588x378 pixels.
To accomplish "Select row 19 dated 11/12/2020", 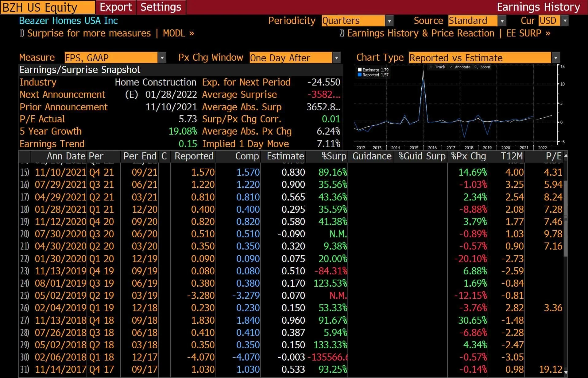I will pos(291,222).
